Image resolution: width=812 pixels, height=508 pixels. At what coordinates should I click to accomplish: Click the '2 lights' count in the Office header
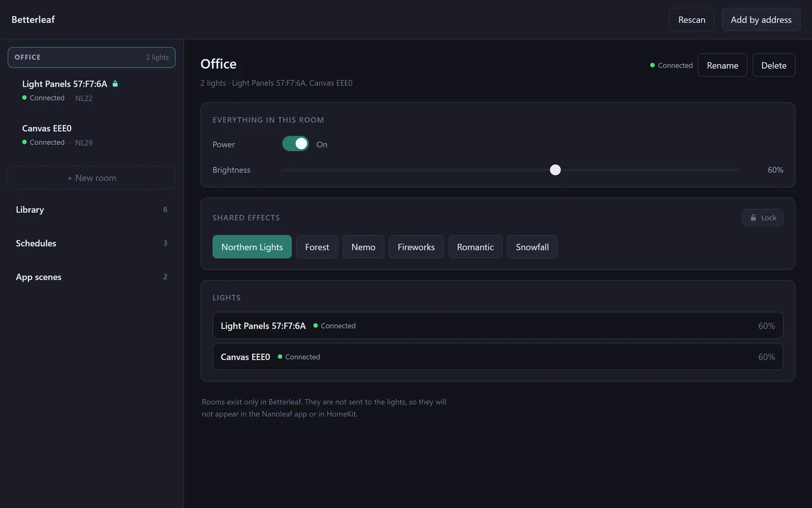157,57
